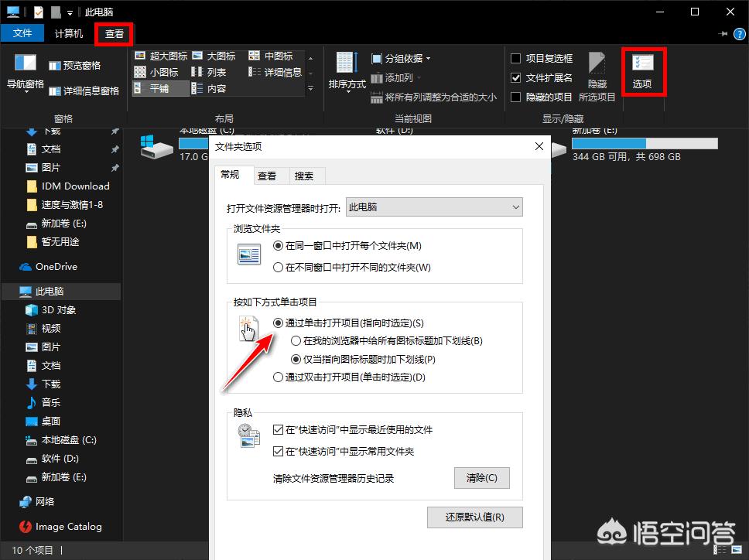Open the 打开文件资源管理器时打开 dropdown
Screen dimensions: 749x560
click(x=433, y=207)
